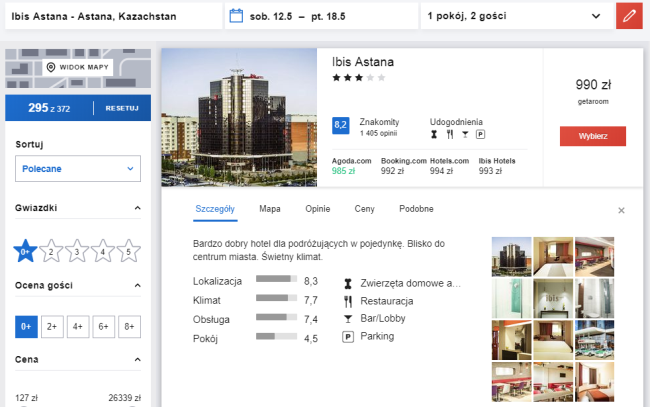
Task: Click the Bar/Lobby cocktail glass icon
Action: [x=348, y=319]
